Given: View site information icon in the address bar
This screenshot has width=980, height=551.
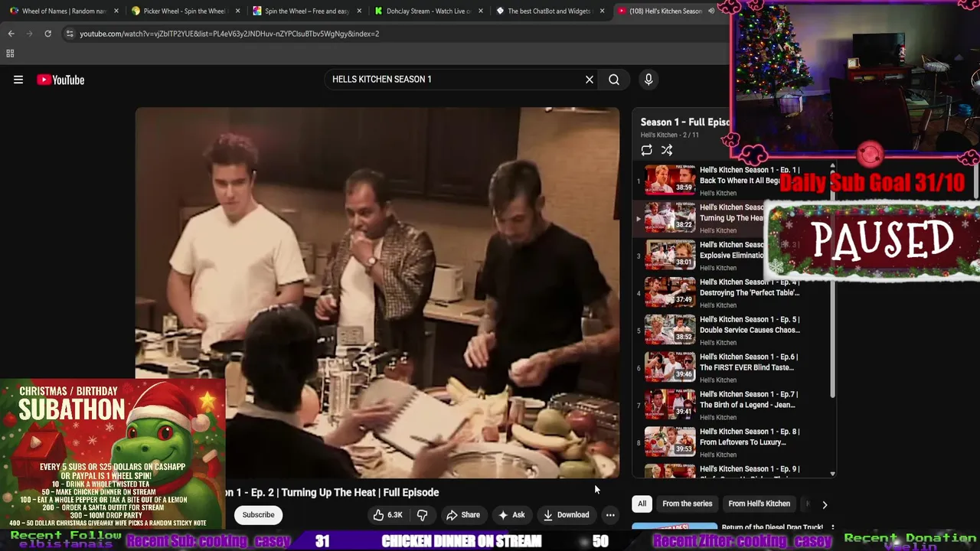Looking at the screenshot, I should tap(70, 34).
